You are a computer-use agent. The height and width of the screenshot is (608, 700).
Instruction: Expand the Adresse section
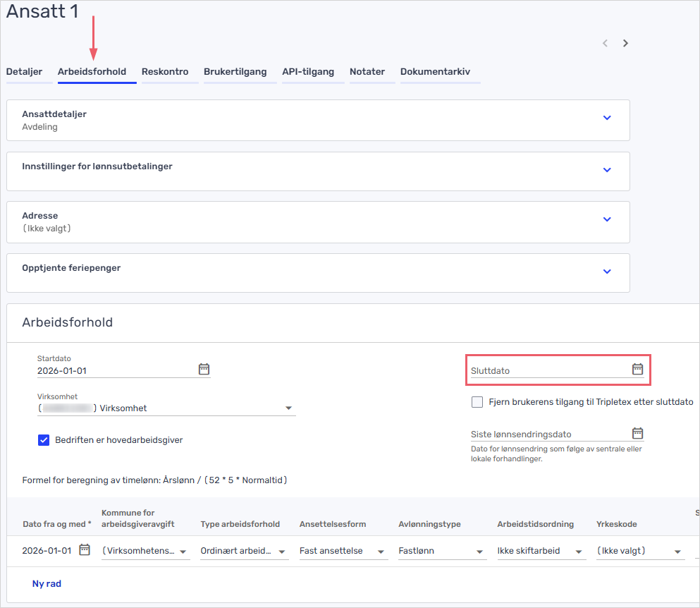[x=607, y=219]
